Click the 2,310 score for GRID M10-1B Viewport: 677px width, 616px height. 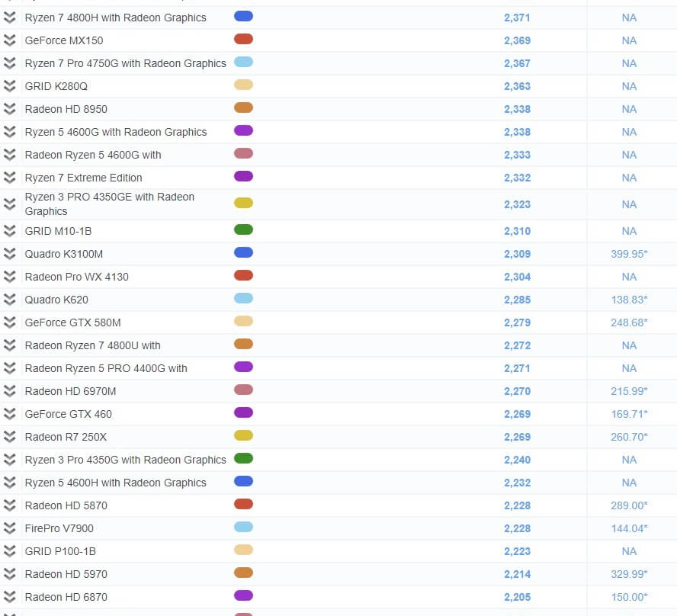click(x=517, y=232)
